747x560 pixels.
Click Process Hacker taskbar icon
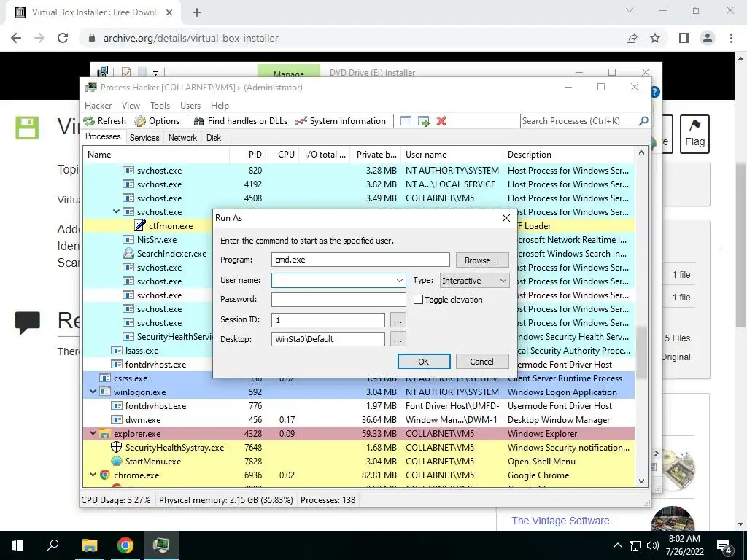point(161,545)
